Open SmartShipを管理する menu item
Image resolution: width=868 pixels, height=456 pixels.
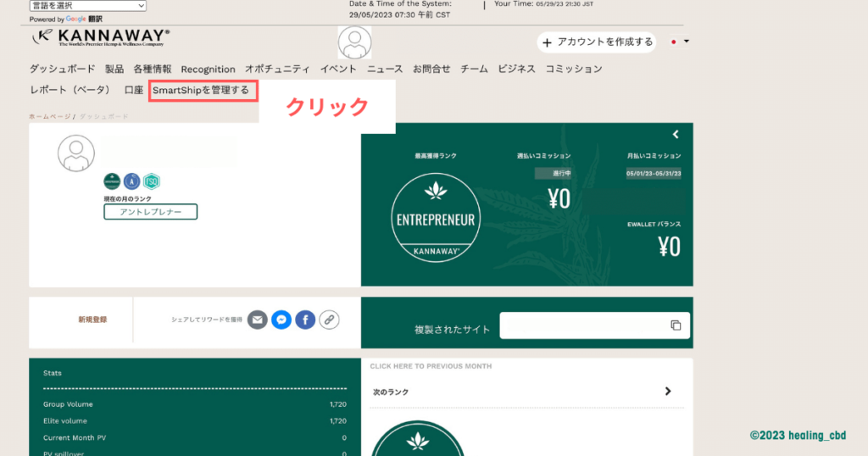[202, 90]
